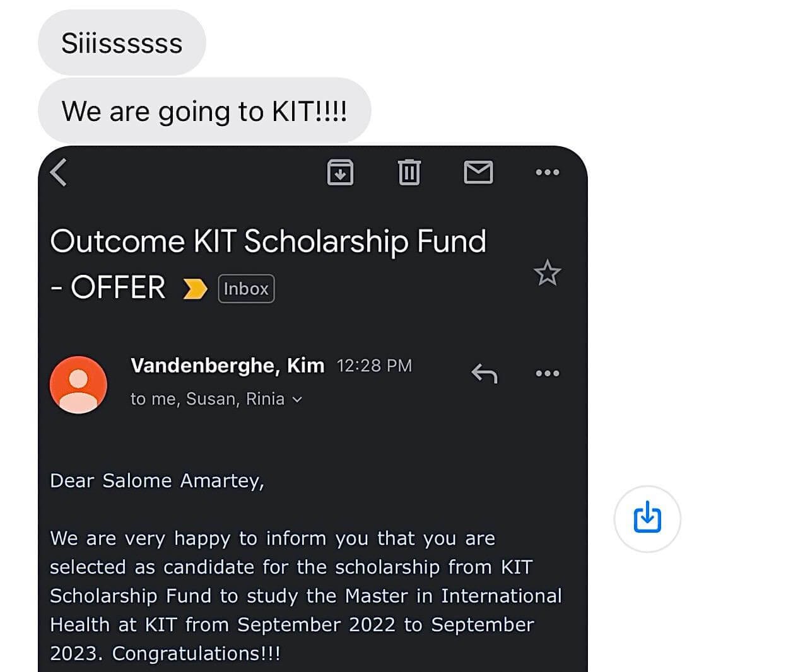Mark email as unread via envelope icon

(x=478, y=172)
